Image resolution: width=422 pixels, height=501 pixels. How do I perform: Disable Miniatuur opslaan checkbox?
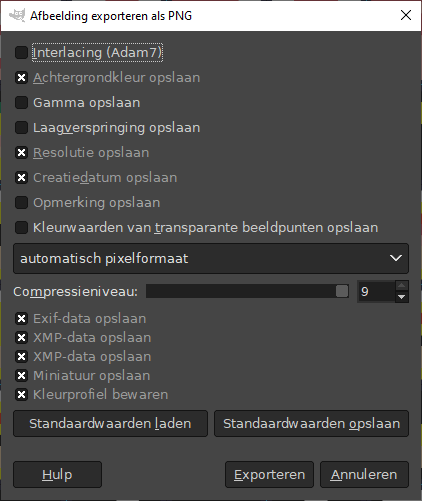[21, 376]
